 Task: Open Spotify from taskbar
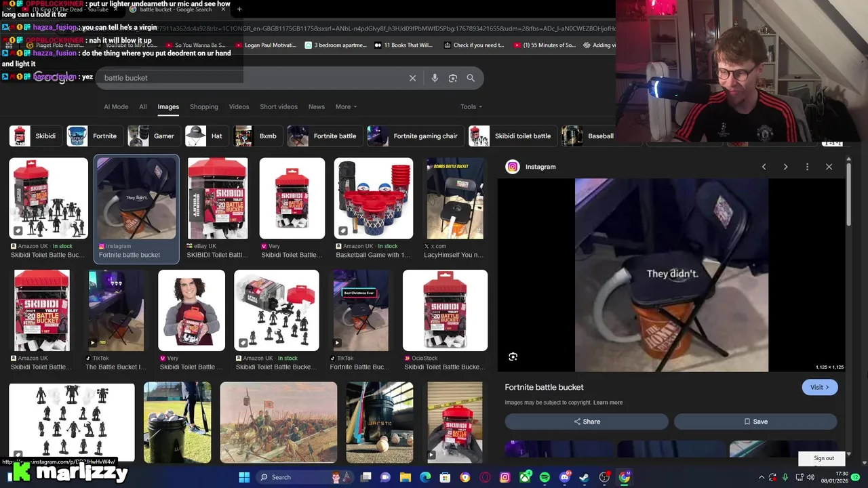click(x=545, y=477)
